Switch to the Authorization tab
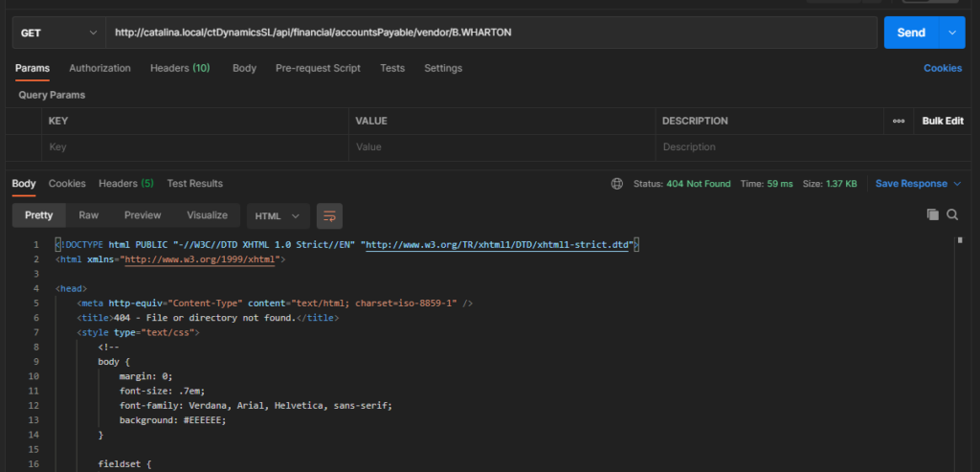The height and width of the screenshot is (472, 980). [100, 68]
